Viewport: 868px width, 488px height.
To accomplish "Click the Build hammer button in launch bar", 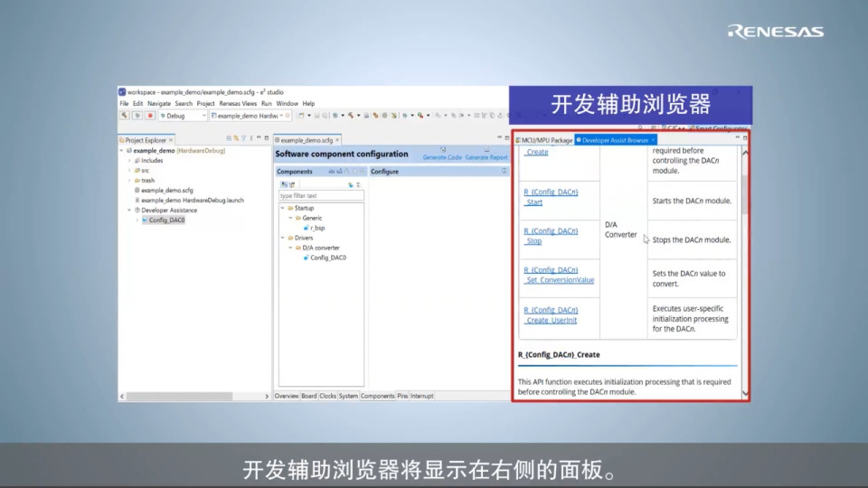I will point(125,116).
